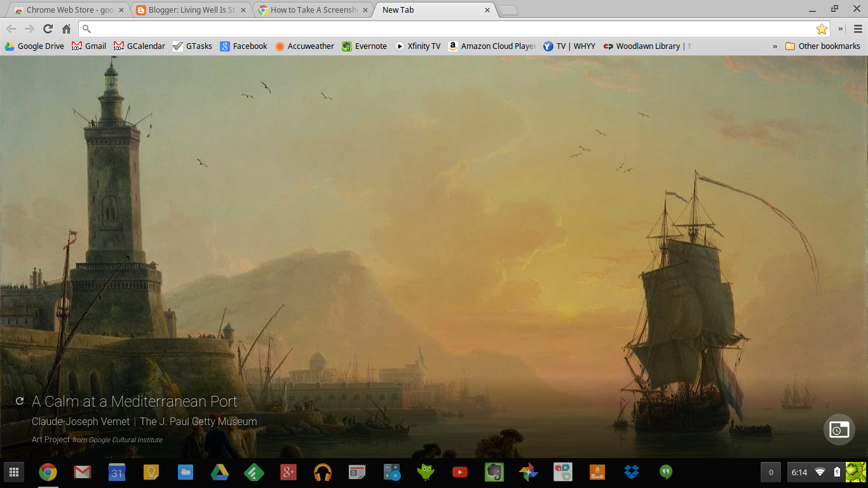The image size is (868, 488).
Task: Open Chrome from the shelf
Action: 48,472
